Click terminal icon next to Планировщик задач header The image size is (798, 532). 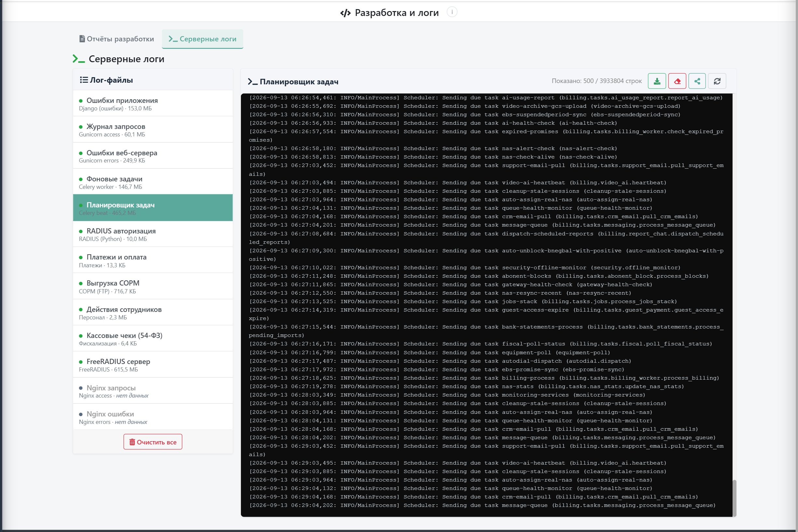[252, 81]
